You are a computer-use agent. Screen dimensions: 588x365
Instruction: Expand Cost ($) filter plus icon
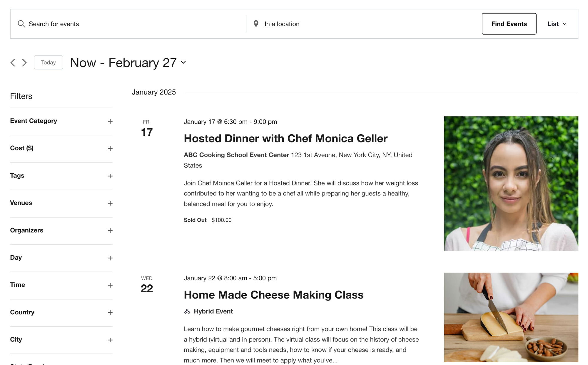(110, 149)
